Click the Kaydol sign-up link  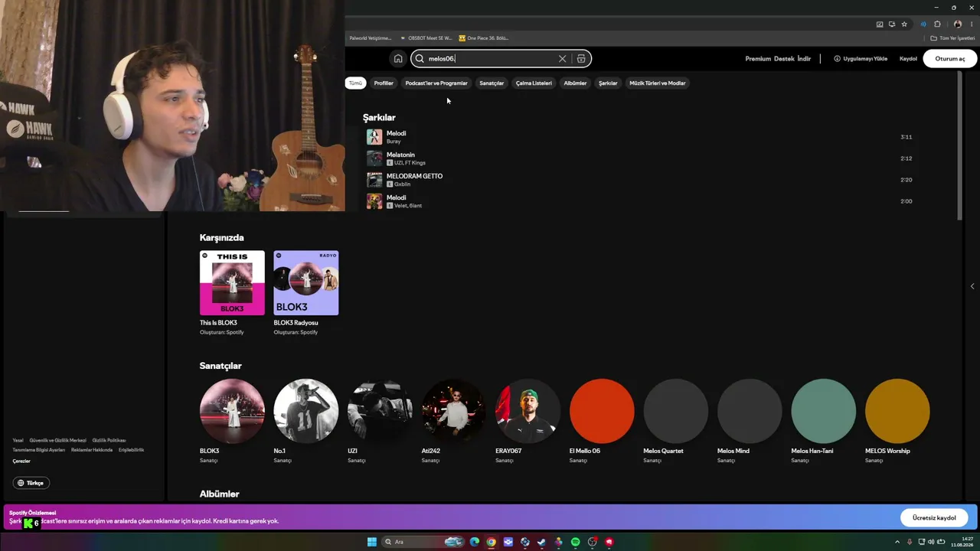(908, 58)
